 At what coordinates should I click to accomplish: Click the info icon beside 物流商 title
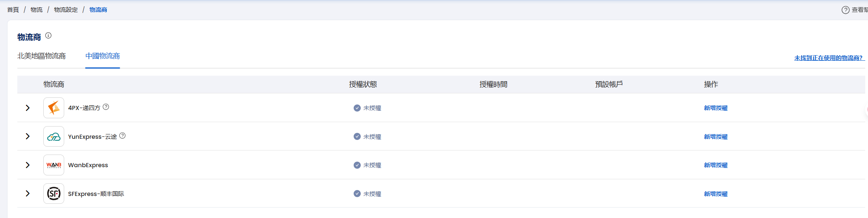click(48, 35)
